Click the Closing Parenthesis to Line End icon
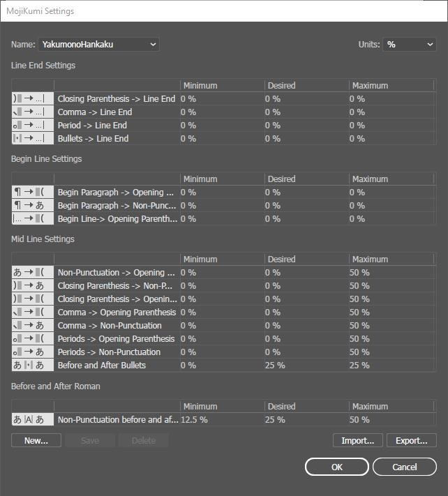The height and width of the screenshot is (496, 448). coord(32,99)
